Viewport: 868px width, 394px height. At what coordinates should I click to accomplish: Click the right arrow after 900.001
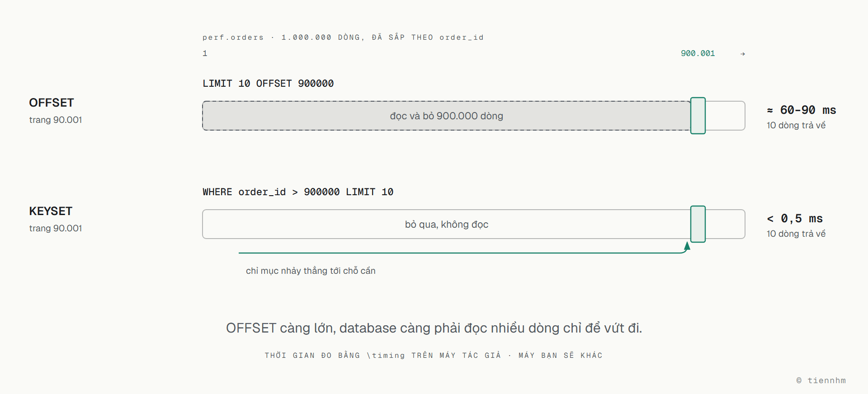(742, 54)
